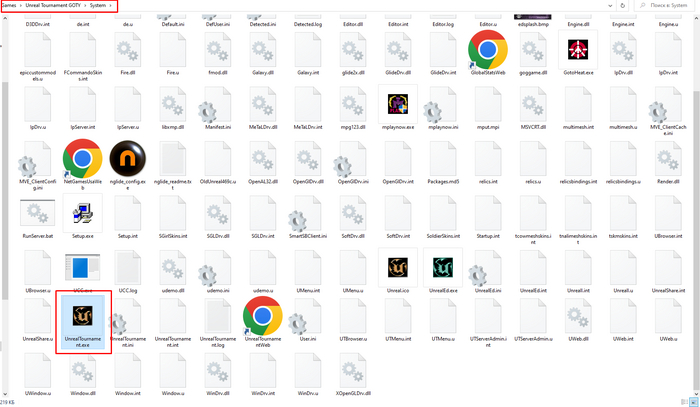This screenshot has height=407, width=700.
Task: Select the XOpenGLDrv.dll file
Action: [353, 374]
